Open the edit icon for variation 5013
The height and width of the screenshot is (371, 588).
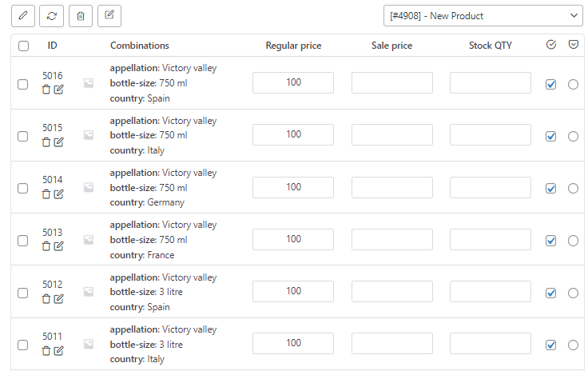pos(58,246)
